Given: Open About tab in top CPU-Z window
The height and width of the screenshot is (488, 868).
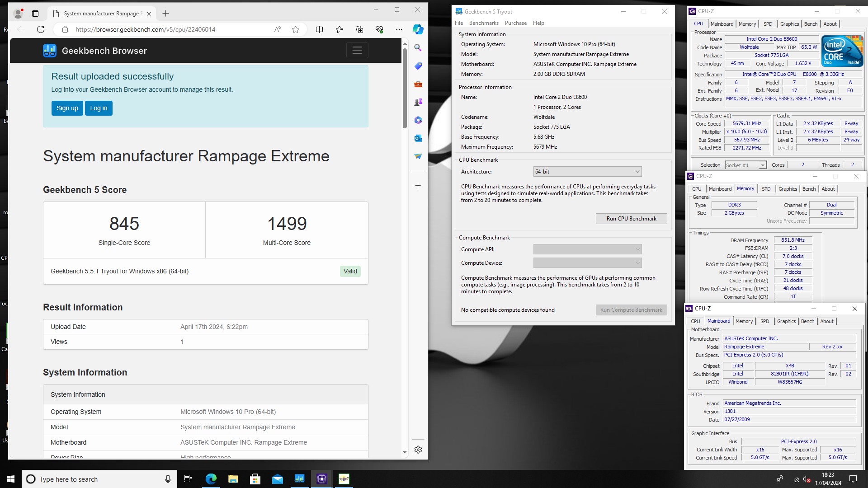Looking at the screenshot, I should pyautogui.click(x=830, y=24).
